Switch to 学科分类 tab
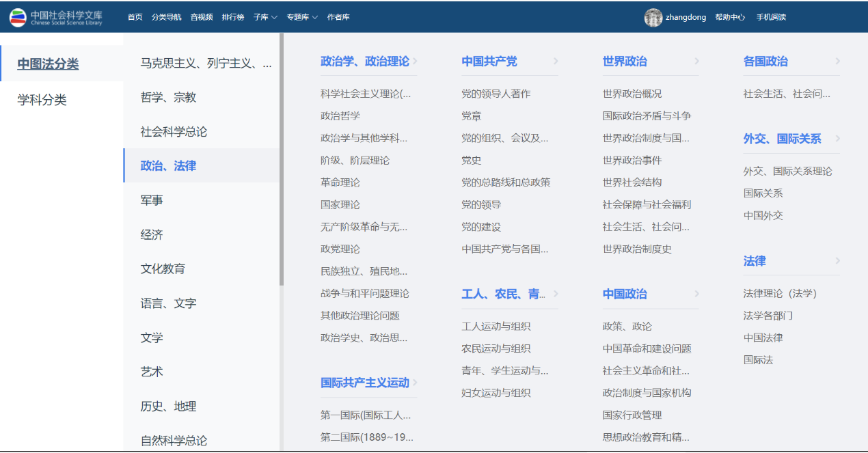868x453 pixels. [42, 100]
